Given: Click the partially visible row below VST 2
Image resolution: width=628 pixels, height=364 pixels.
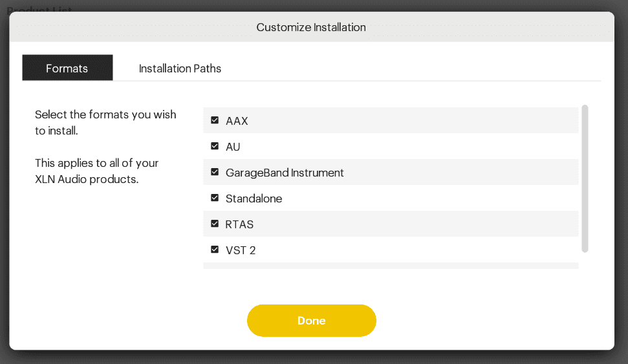Looking at the screenshot, I should 391,266.
